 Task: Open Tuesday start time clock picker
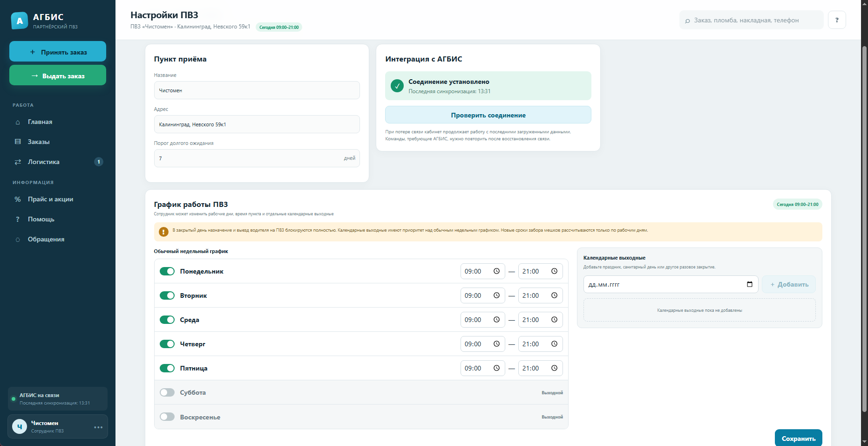coord(496,295)
